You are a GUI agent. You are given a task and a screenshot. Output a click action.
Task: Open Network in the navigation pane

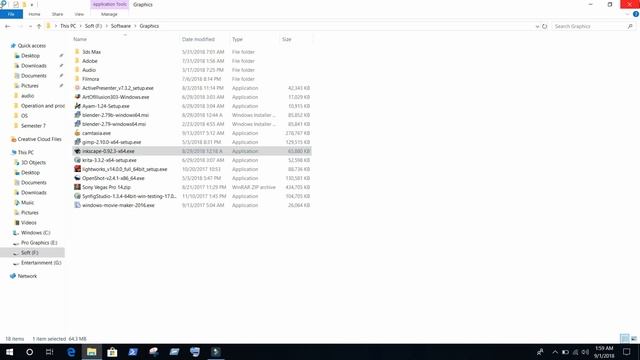pos(27,276)
